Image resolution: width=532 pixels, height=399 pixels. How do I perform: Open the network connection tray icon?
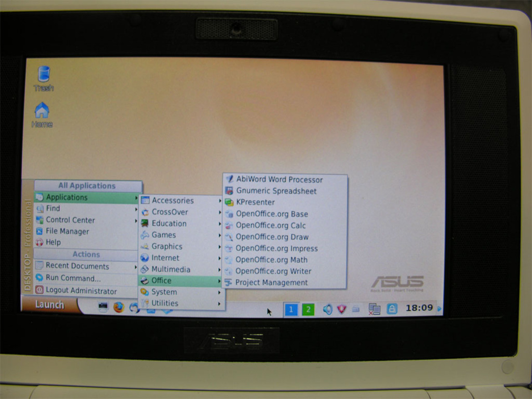pyautogui.click(x=374, y=309)
